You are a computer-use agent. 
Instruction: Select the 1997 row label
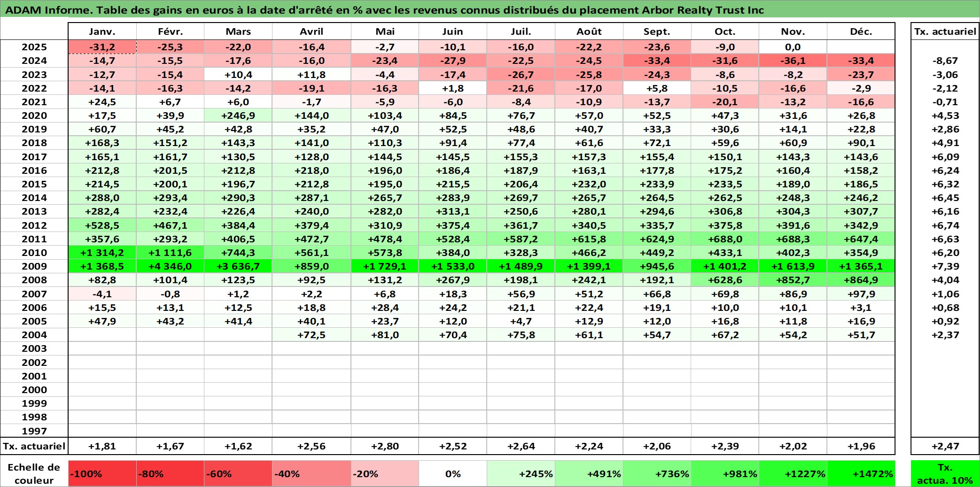click(34, 431)
